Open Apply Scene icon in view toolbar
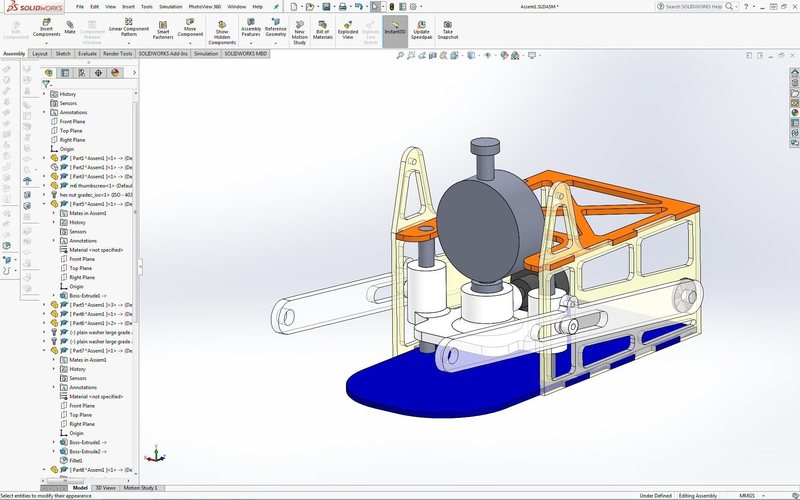The image size is (800, 500). pos(515,55)
